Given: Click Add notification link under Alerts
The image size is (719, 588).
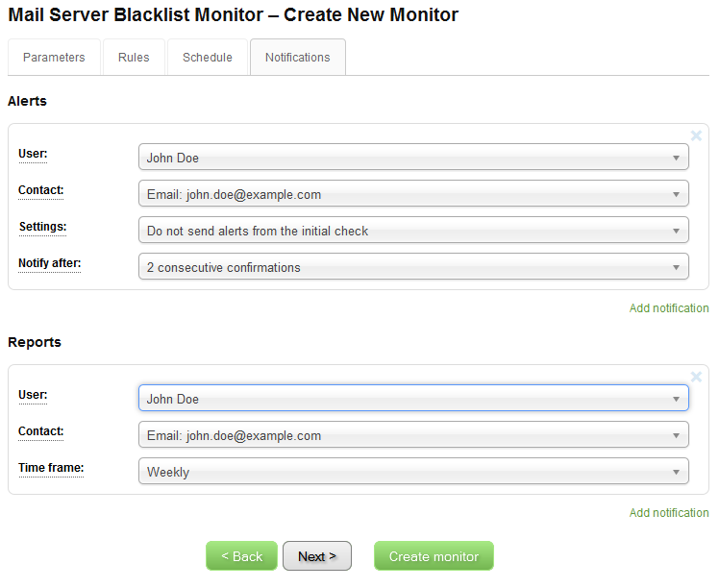Looking at the screenshot, I should click(669, 308).
